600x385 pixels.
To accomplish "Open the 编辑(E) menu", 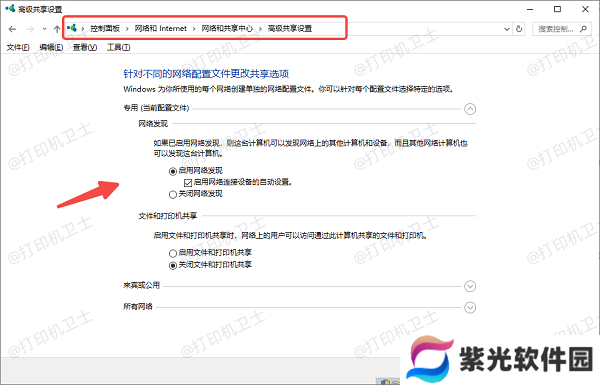I will pyautogui.click(x=51, y=47).
